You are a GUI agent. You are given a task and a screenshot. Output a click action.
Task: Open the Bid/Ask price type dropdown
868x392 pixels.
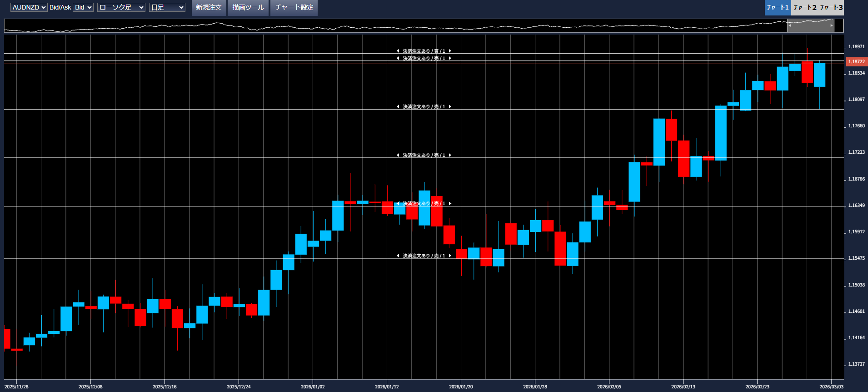pos(83,7)
